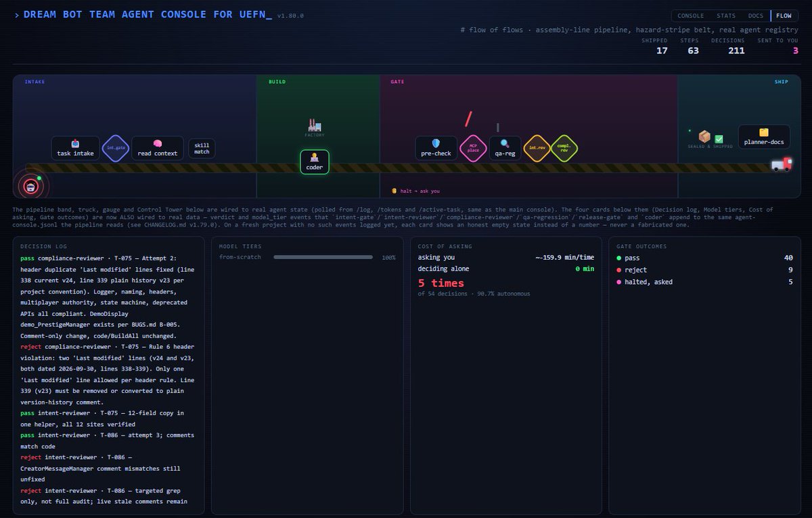812x518 pixels.
Task: Click the read context brain icon
Action: tap(158, 143)
